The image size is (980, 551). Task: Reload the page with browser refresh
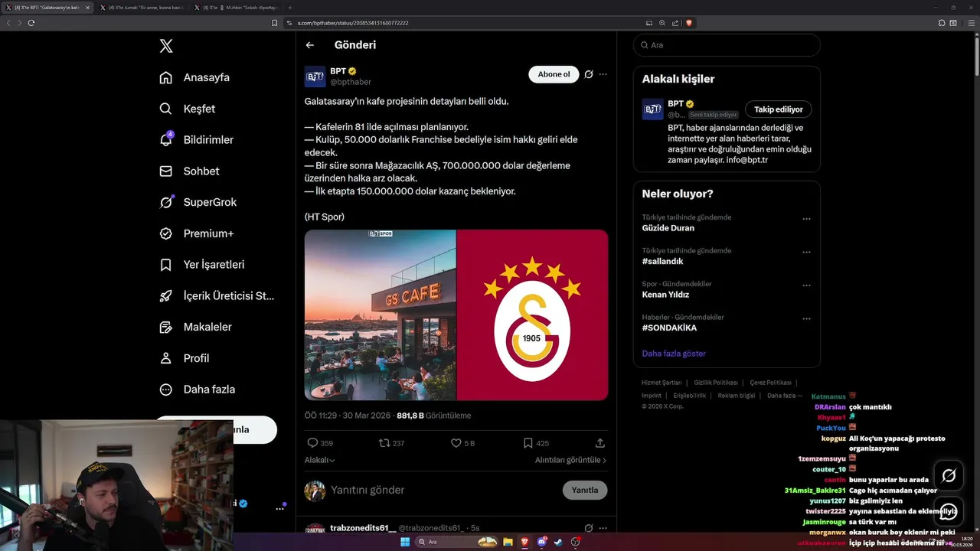(x=31, y=23)
